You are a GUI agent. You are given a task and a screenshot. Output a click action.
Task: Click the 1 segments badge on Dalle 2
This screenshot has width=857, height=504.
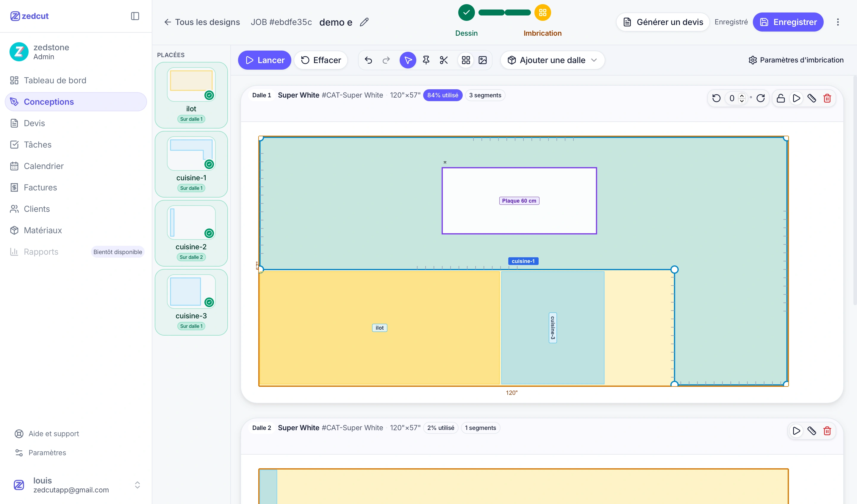(480, 428)
